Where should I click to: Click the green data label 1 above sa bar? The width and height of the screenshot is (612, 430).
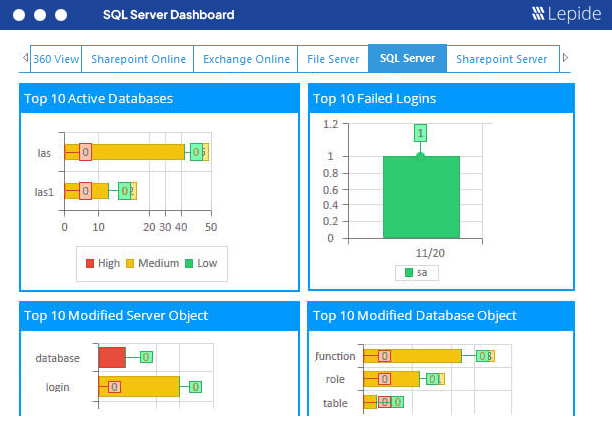pyautogui.click(x=420, y=133)
